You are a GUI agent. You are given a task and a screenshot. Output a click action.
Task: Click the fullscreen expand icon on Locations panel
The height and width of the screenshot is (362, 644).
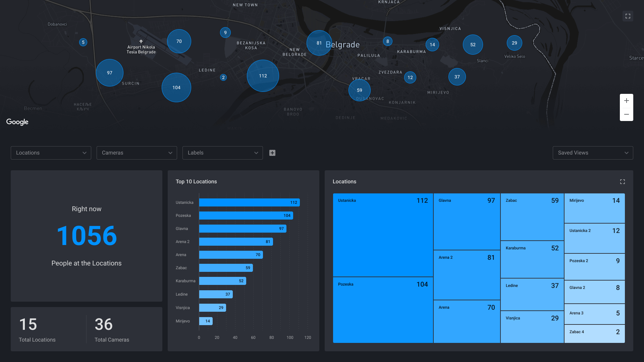(x=622, y=182)
